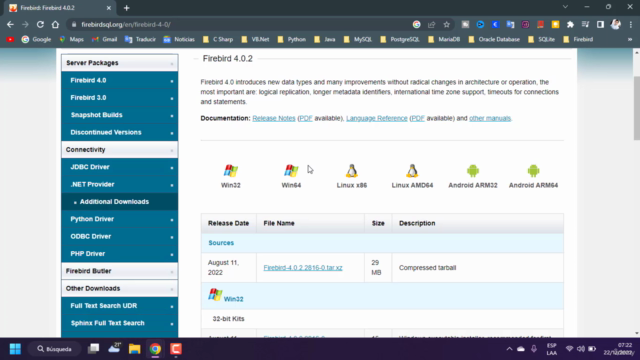The height and width of the screenshot is (360, 640).
Task: Open the PostgreSQL bookmark folder
Action: [x=400, y=39]
